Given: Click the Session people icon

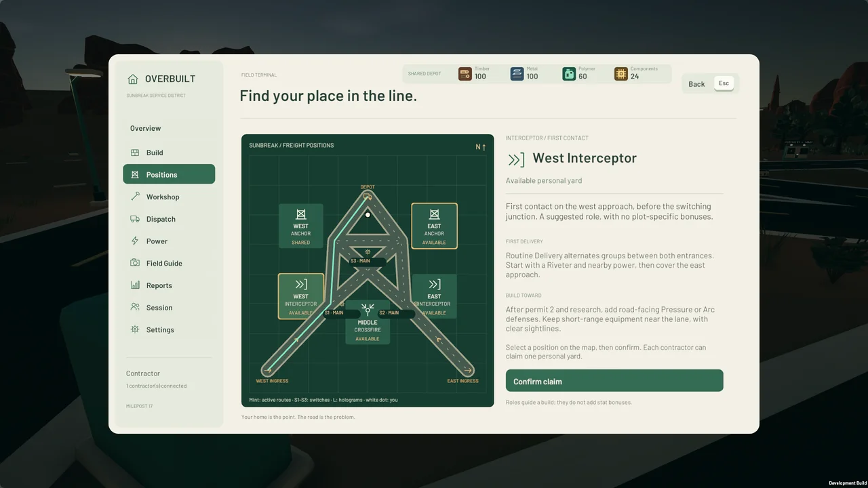Looking at the screenshot, I should click(x=135, y=307).
